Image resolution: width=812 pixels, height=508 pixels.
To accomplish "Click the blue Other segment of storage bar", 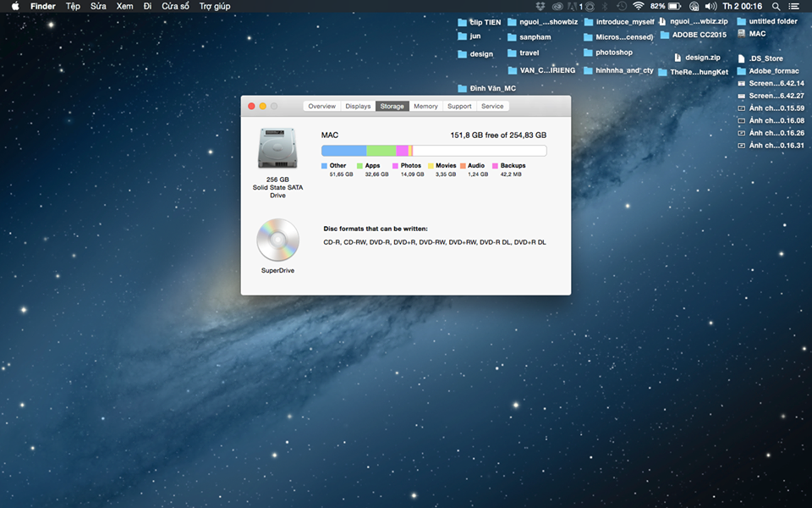I will point(343,151).
